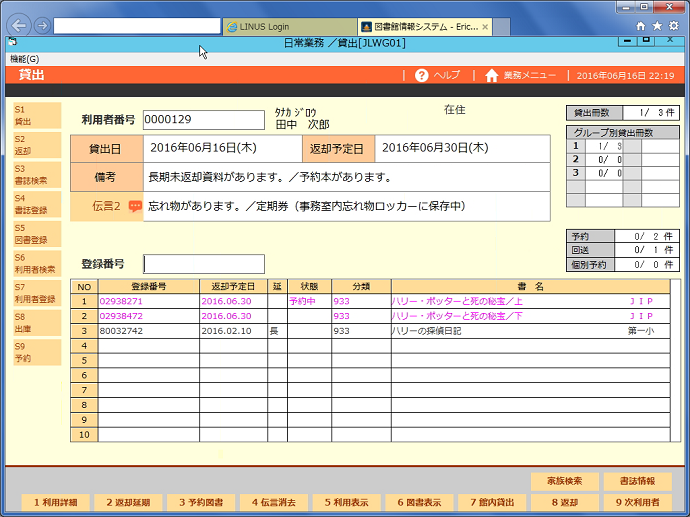Click the loan date 2016年06月16日(木)
This screenshot has height=517, width=690.
tap(203, 148)
